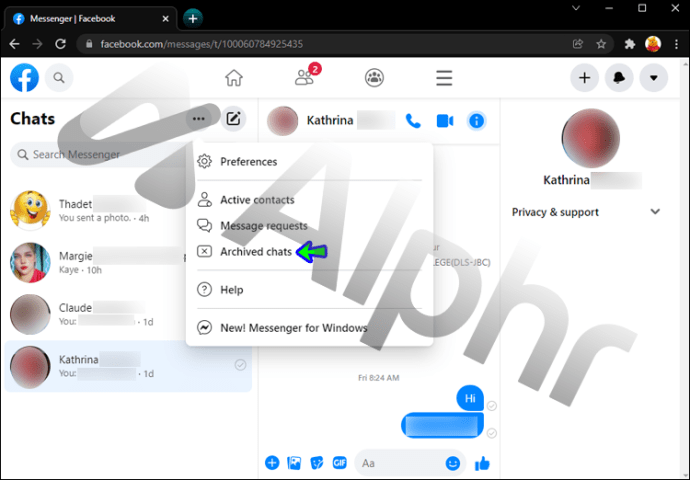
Task: Click the Chrome profile avatar
Action: point(653,44)
